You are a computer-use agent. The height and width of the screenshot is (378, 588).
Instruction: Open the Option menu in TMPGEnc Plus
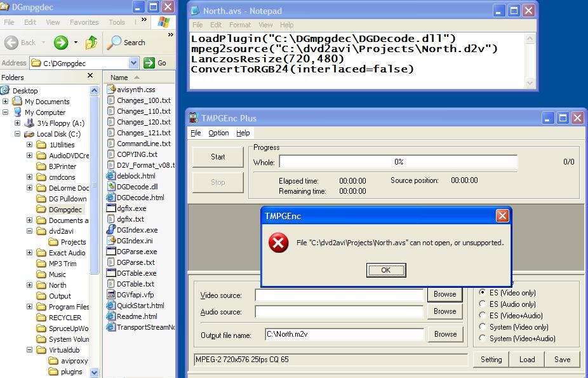click(x=218, y=133)
